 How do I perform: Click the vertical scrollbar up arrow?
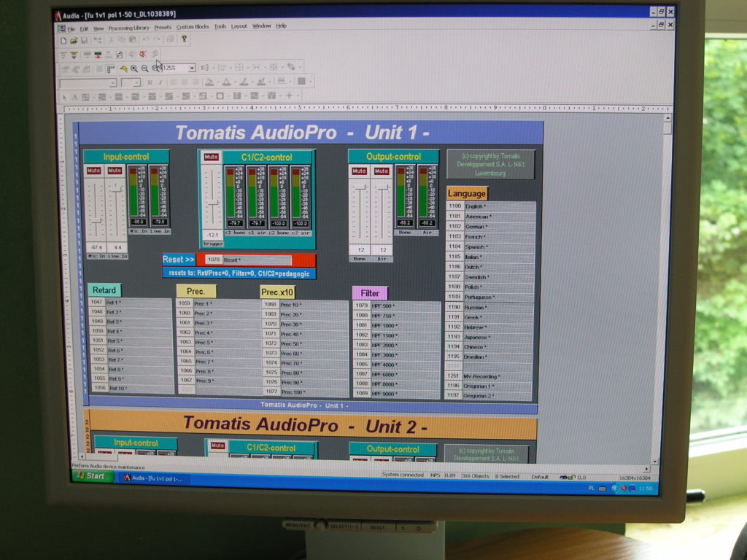pyautogui.click(x=667, y=117)
